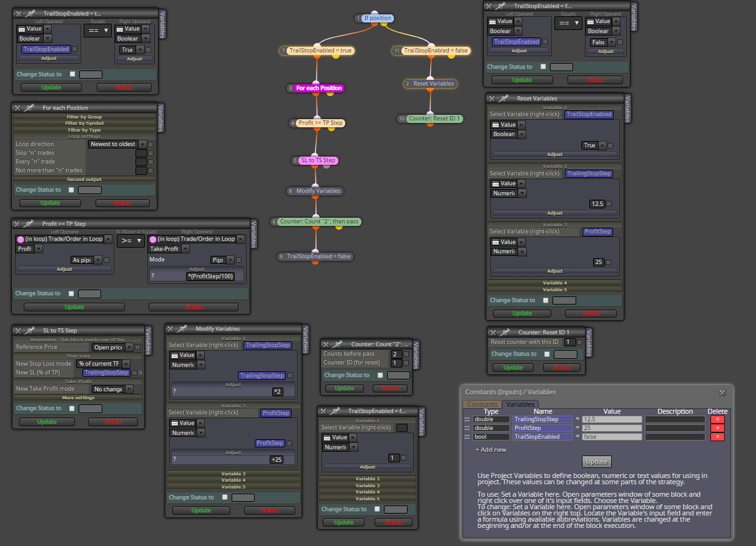Expand More settings in SL to TS Step

point(78,397)
